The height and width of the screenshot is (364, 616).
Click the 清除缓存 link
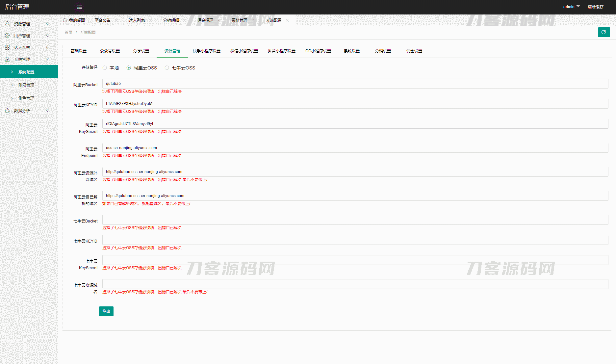[596, 7]
